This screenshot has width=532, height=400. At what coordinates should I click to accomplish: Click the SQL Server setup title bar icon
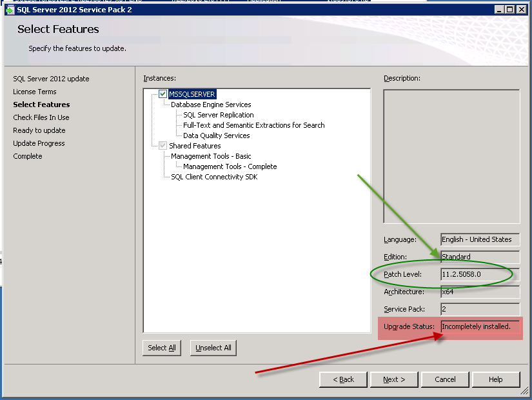click(x=10, y=10)
